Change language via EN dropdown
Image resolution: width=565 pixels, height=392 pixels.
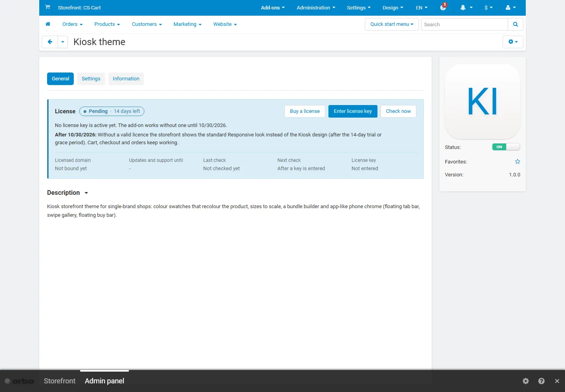point(422,7)
